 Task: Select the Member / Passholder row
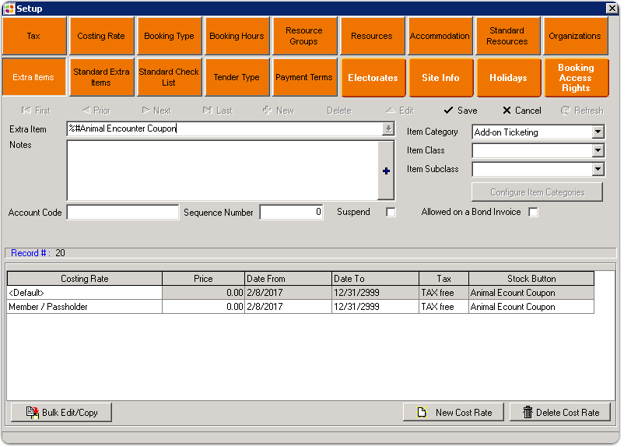(x=84, y=307)
